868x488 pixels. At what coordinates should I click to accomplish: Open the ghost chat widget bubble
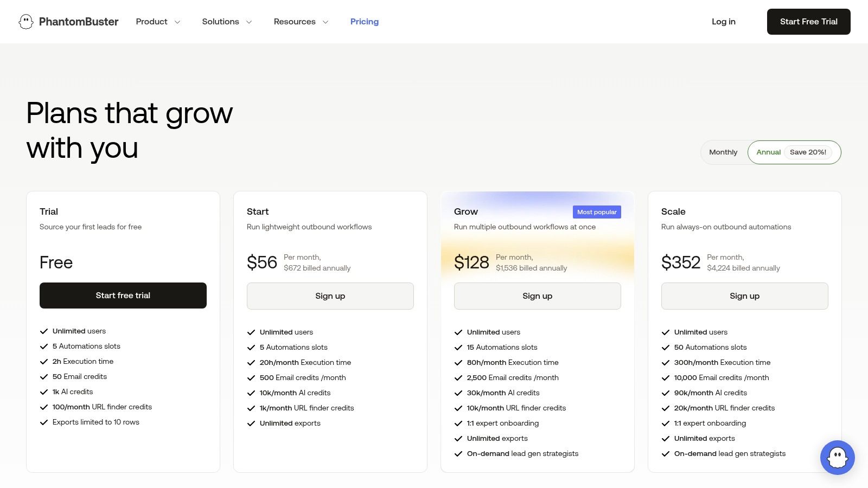coord(837,457)
